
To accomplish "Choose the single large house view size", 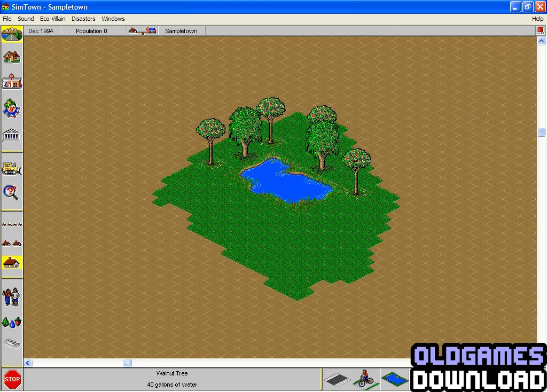I will point(12,262).
